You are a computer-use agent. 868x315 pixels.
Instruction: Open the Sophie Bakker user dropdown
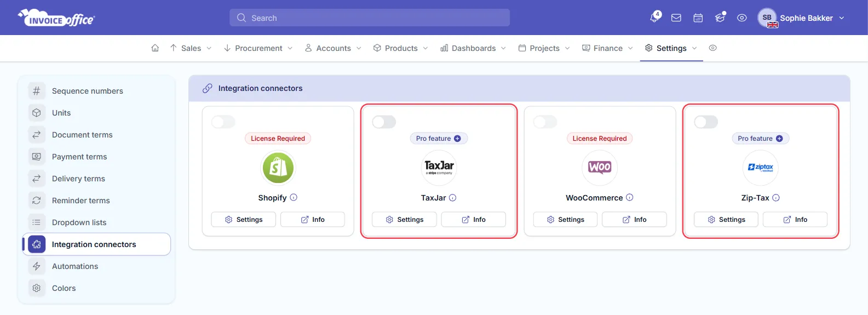(x=801, y=18)
